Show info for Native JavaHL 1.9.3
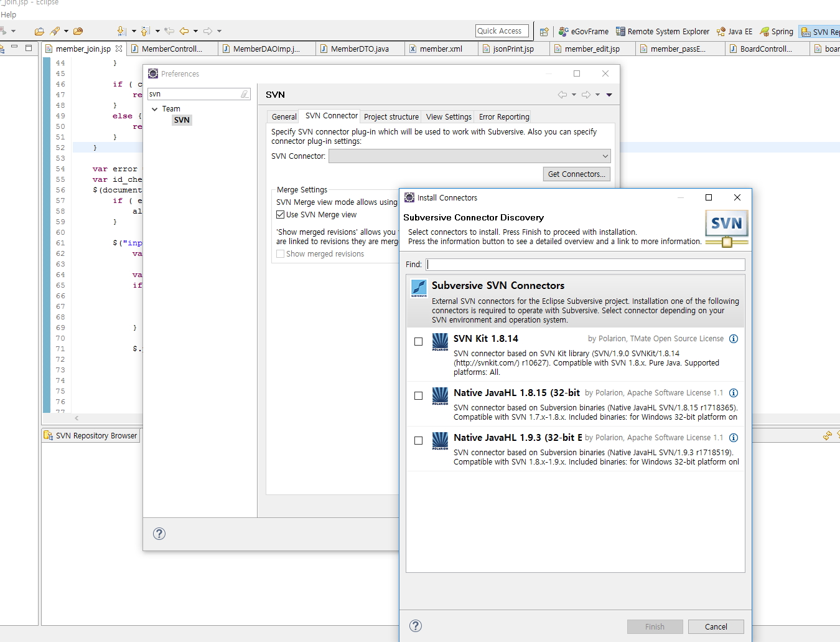Screen dimensions: 840x642 coord(734,438)
